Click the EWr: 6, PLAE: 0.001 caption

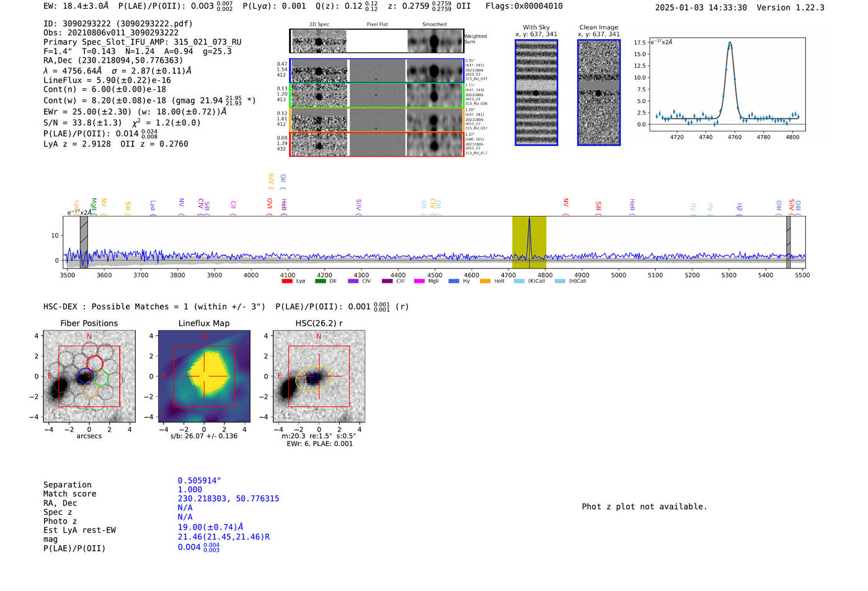tap(319, 443)
